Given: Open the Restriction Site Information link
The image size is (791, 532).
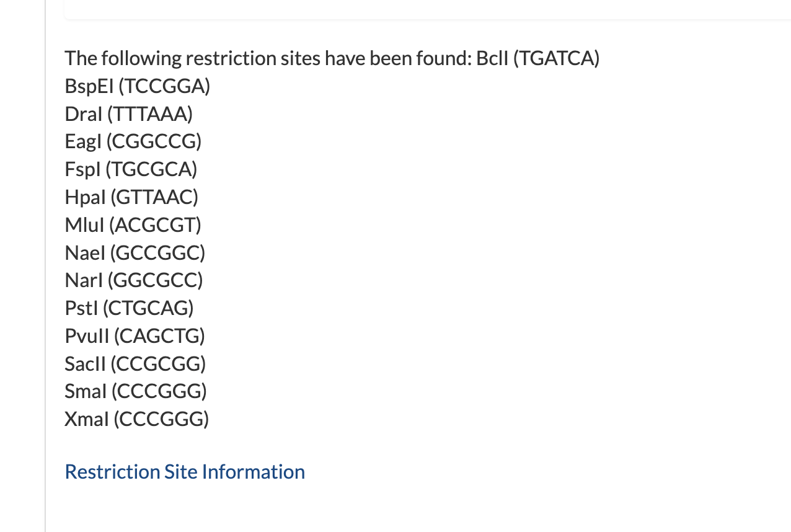Looking at the screenshot, I should click(x=185, y=472).
